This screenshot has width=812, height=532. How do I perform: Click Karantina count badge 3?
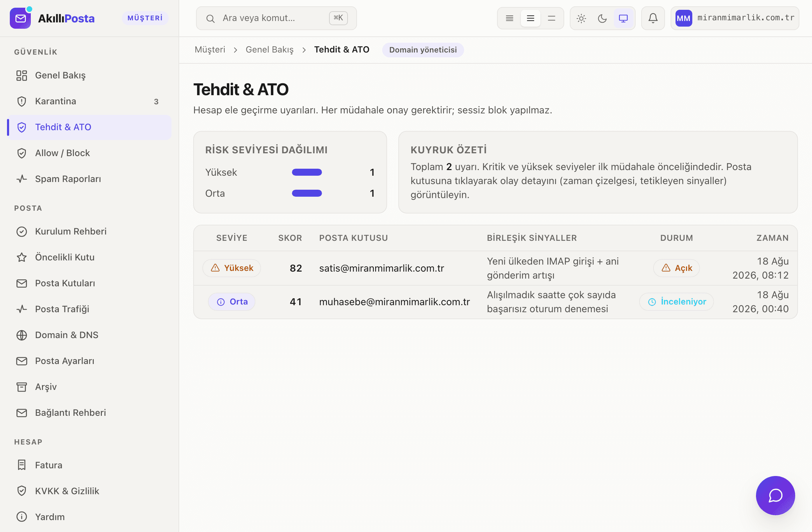pos(156,101)
